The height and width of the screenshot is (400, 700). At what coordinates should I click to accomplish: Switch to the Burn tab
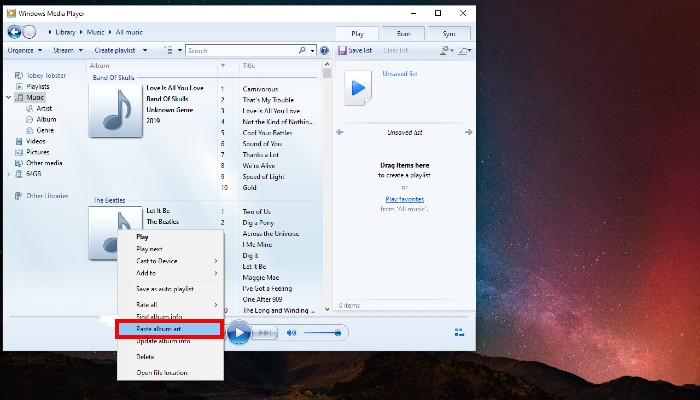pyautogui.click(x=403, y=33)
